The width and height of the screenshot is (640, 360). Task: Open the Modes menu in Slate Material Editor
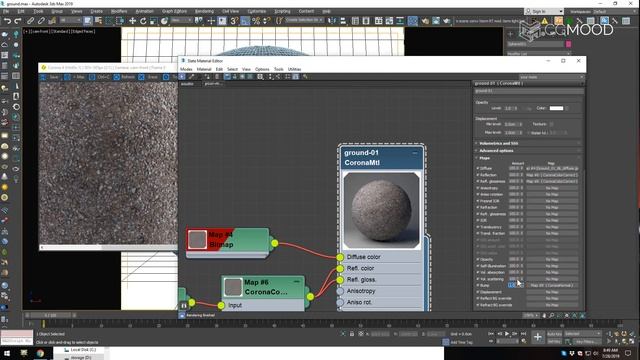[186, 69]
